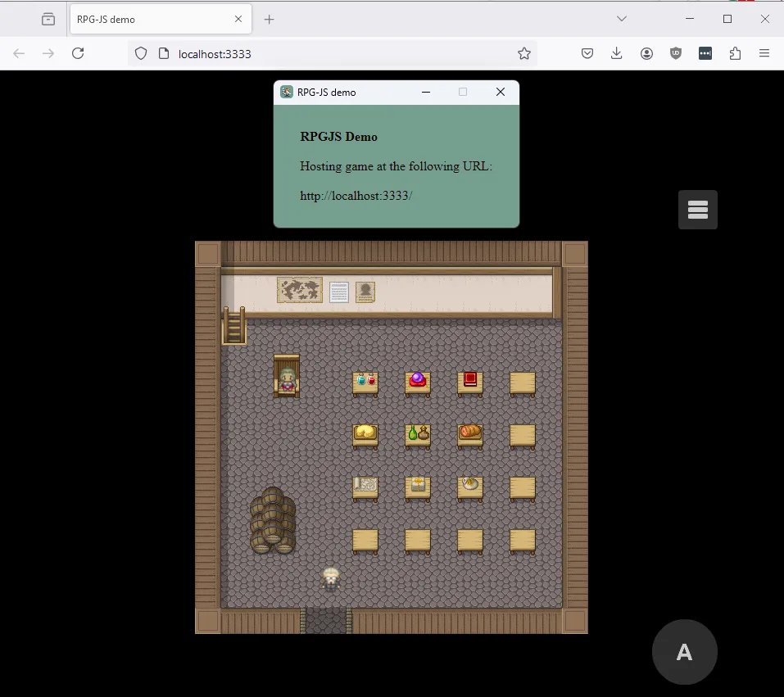Open the downloads panel icon
Image resolution: width=784 pixels, height=697 pixels.
pyautogui.click(x=617, y=53)
